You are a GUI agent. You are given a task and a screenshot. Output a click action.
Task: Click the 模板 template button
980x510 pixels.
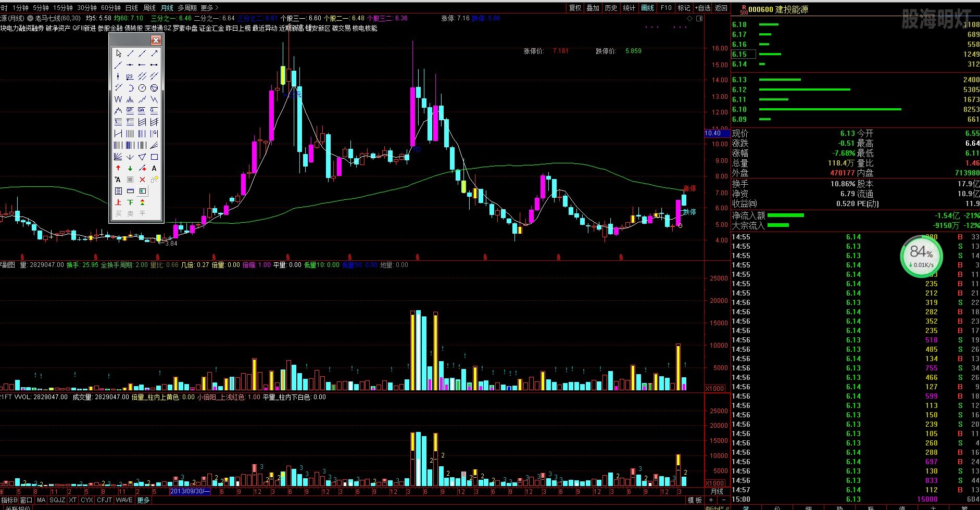[695, 500]
